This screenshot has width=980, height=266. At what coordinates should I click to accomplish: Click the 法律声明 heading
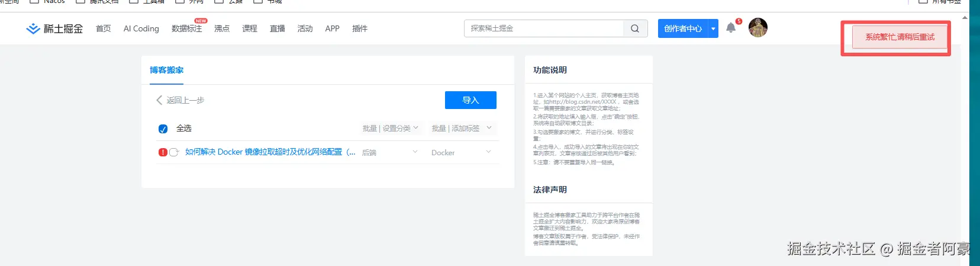[550, 190]
